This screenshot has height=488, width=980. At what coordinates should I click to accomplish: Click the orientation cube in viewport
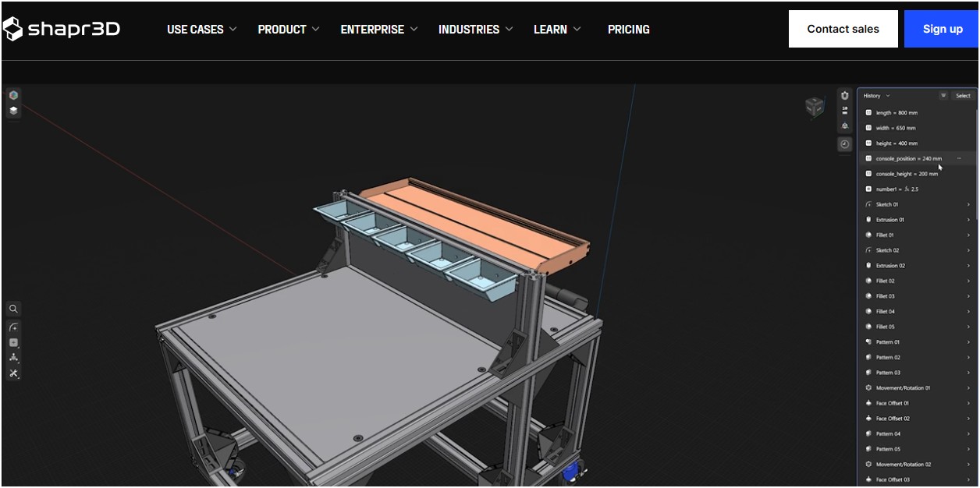tap(814, 107)
